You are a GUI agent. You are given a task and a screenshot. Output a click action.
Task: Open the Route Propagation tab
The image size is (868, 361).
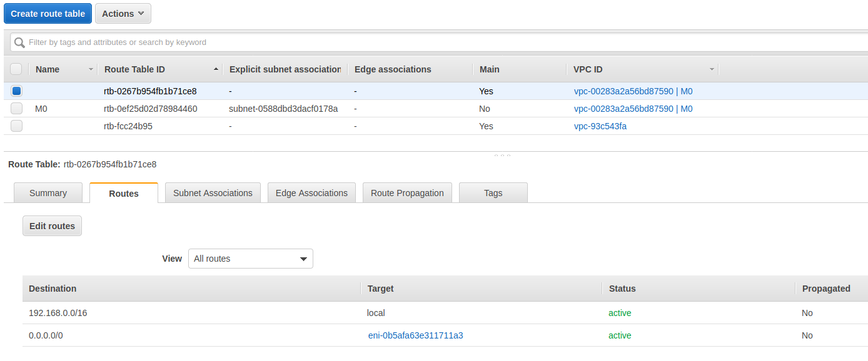coord(407,193)
